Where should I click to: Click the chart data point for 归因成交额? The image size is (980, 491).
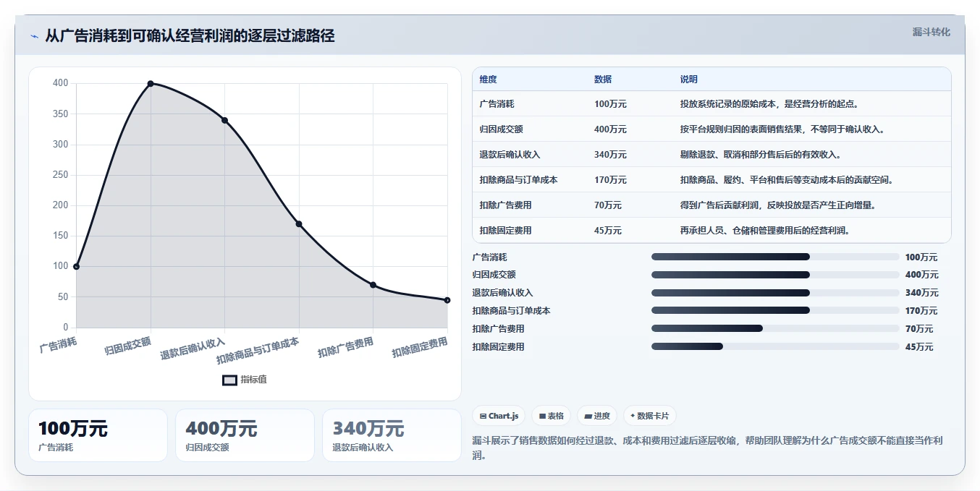tap(151, 84)
